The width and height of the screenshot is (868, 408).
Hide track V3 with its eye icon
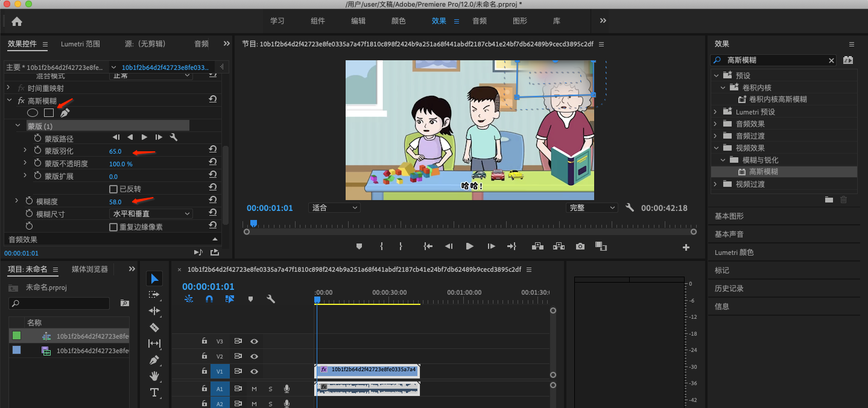pyautogui.click(x=255, y=341)
